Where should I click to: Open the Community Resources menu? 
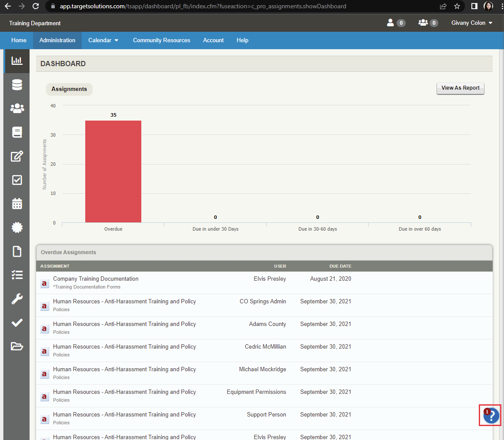click(161, 40)
